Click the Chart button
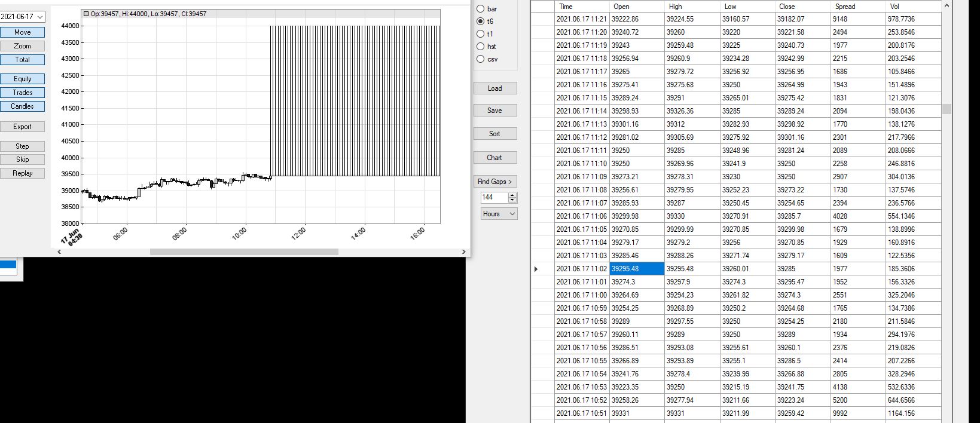This screenshot has width=980, height=423. point(494,158)
